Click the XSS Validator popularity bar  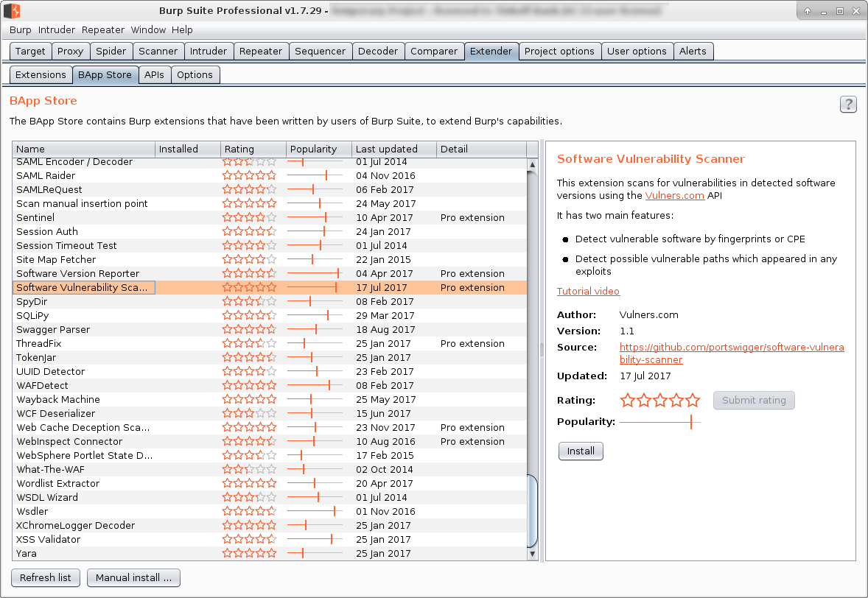pyautogui.click(x=315, y=539)
